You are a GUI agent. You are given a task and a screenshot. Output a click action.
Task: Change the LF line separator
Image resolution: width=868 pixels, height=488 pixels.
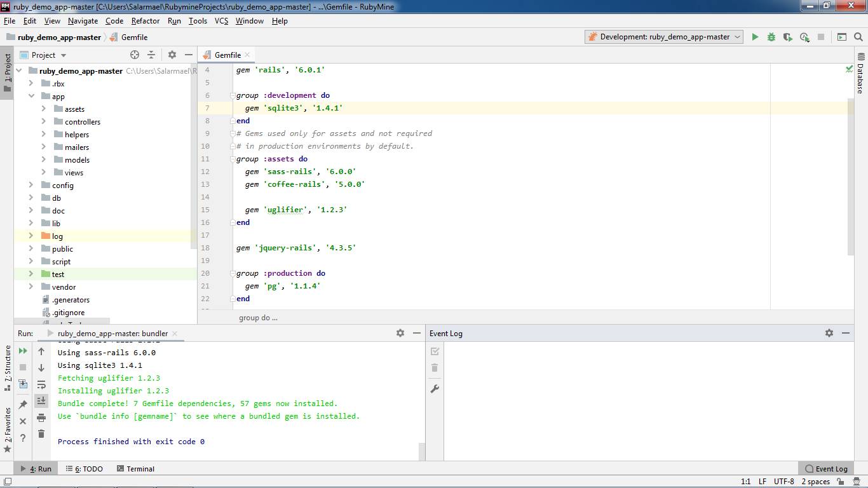click(x=763, y=482)
